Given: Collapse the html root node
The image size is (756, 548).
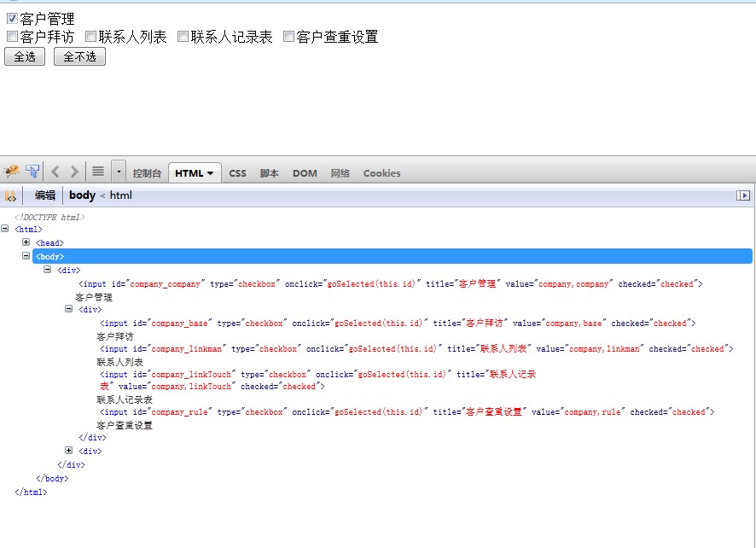Looking at the screenshot, I should [x=6, y=229].
